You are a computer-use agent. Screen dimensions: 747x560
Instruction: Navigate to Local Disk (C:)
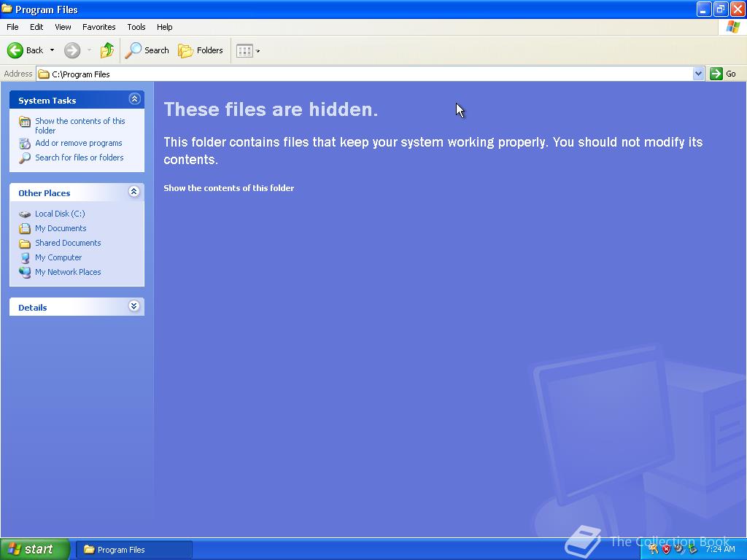pyautogui.click(x=60, y=214)
